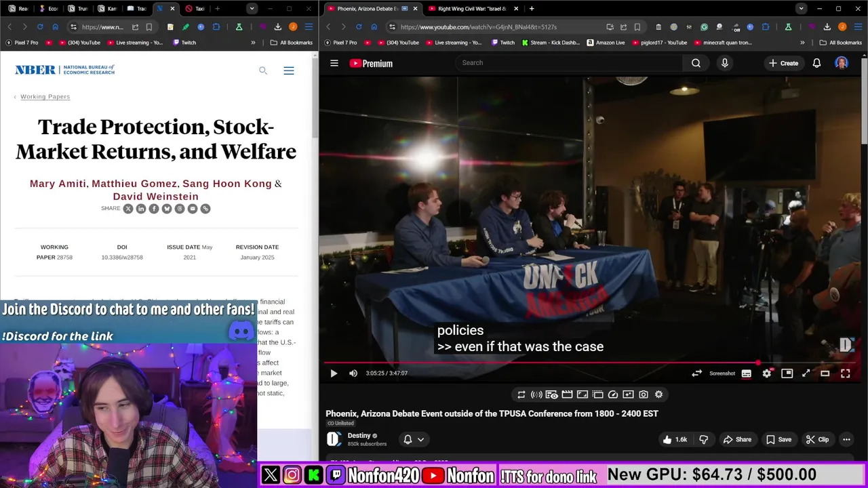868x488 pixels.
Task: Reload the YouTube page
Action: (x=359, y=27)
